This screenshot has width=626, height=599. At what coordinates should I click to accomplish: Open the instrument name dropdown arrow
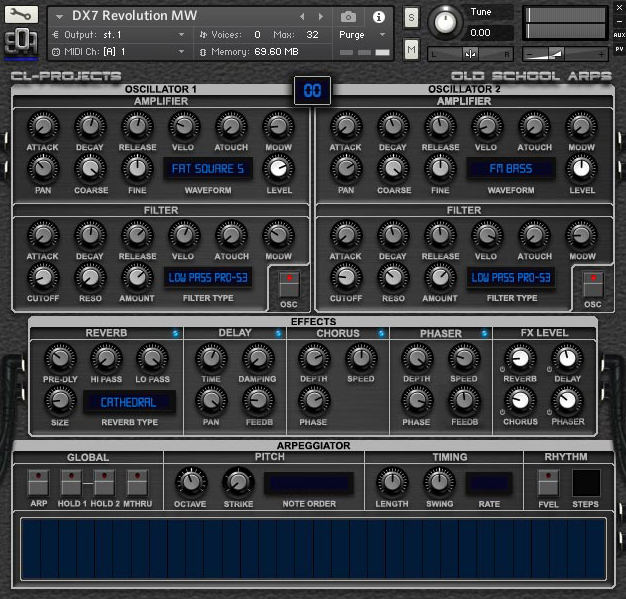60,17
